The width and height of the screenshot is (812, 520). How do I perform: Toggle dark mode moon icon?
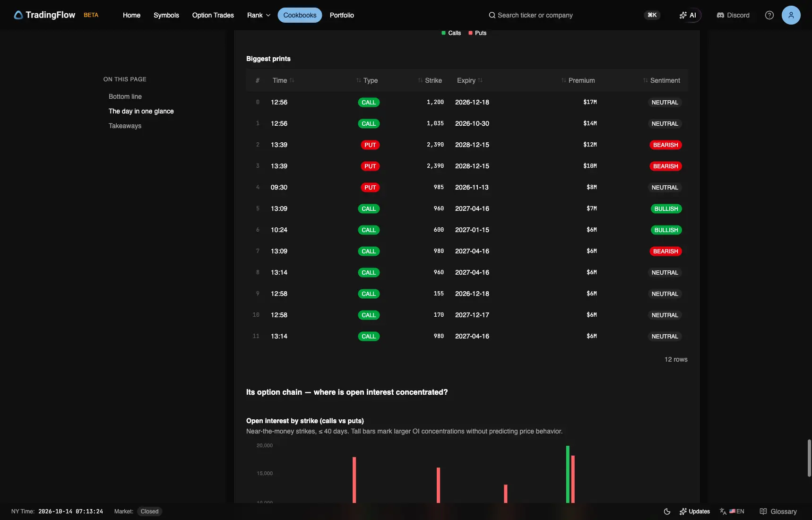tap(667, 511)
